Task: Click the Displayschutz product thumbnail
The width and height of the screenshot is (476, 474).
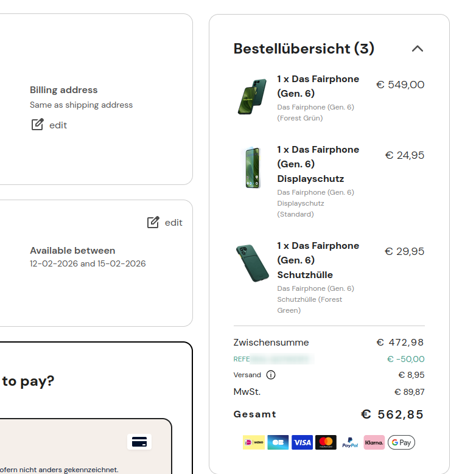Action: (251, 167)
